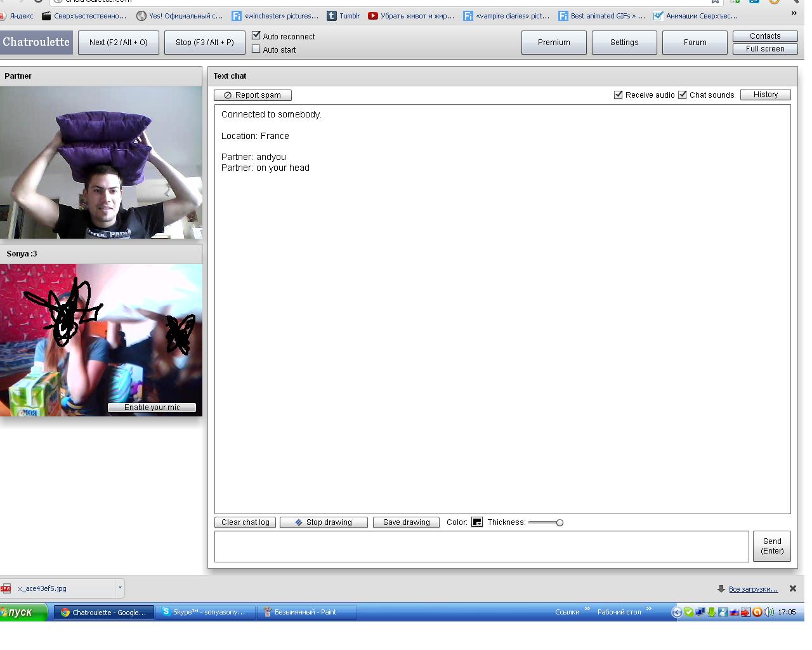Click your own Sonya webcam preview
Image resolution: width=812 pixels, height=650 pixels.
tap(101, 340)
